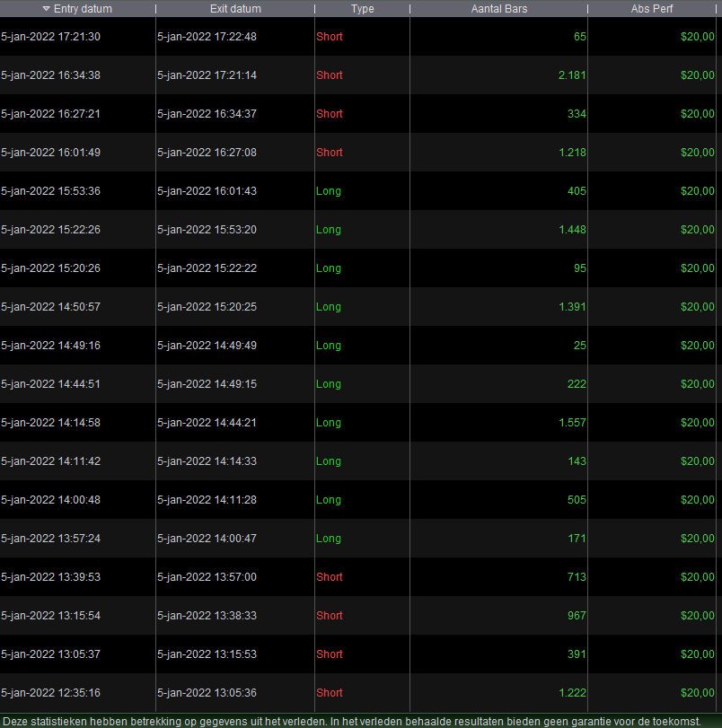Select entry datum 5-jan-2022 14:11:42
Image resolution: width=722 pixels, height=728 pixels.
tap(50, 460)
